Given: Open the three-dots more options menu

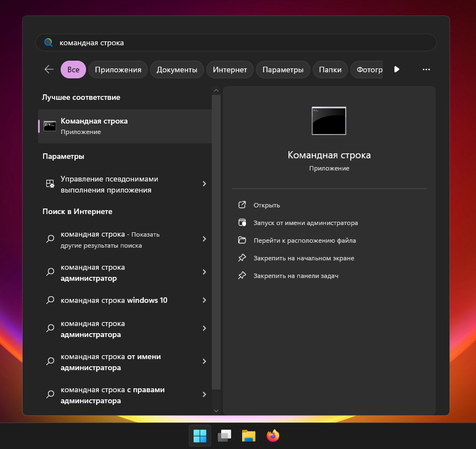Looking at the screenshot, I should pyautogui.click(x=426, y=70).
